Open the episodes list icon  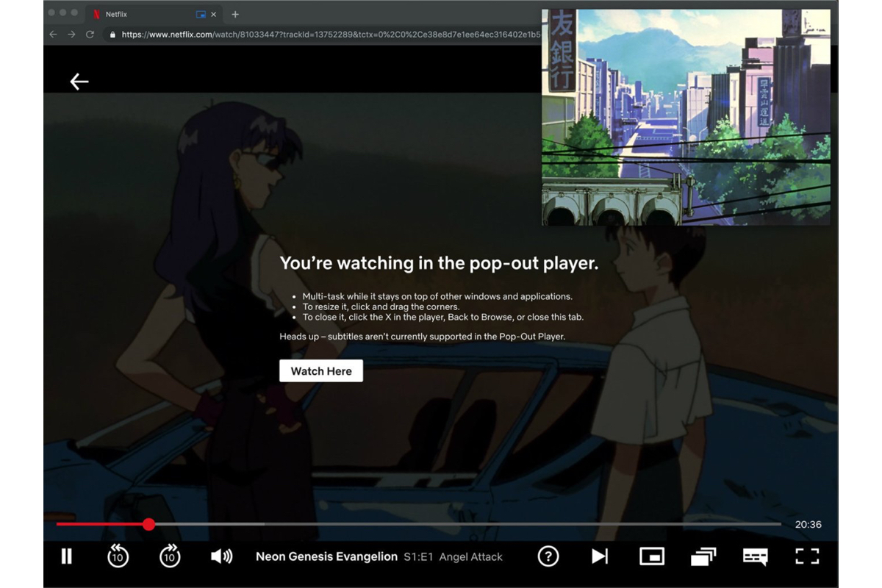pyautogui.click(x=703, y=556)
